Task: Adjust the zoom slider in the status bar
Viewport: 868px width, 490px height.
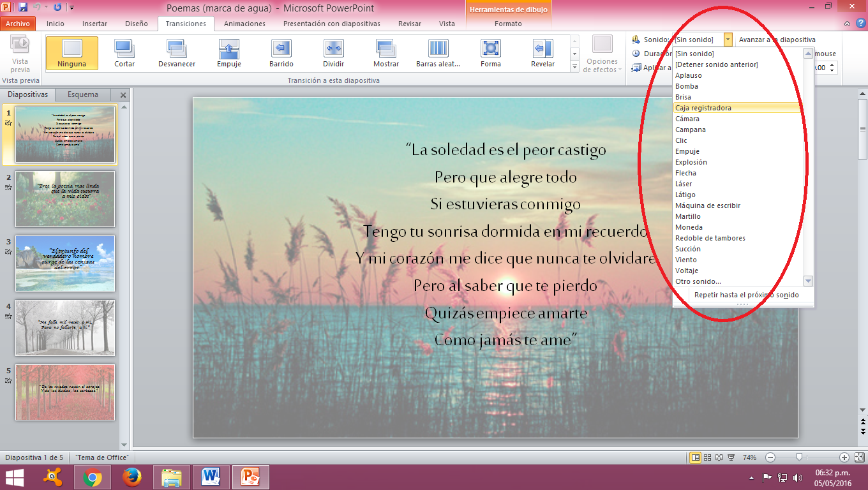Action: tap(800, 457)
